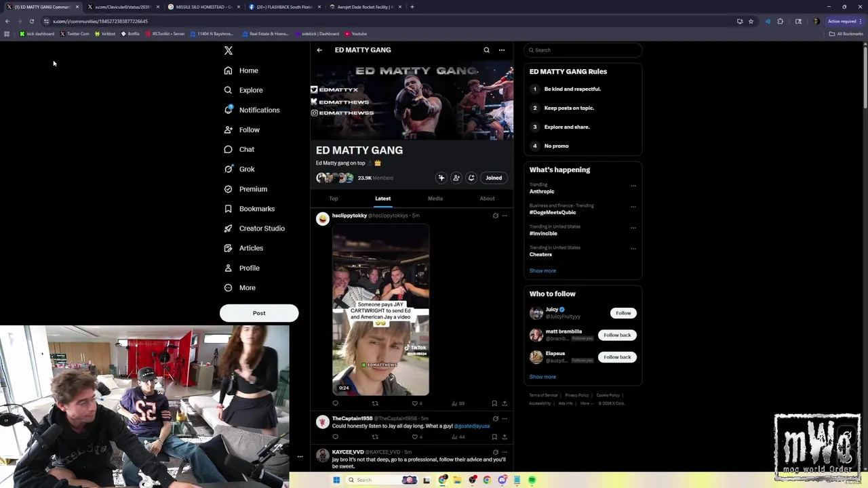Viewport: 868px width, 488px height.
Task: Open a new browser tab
Action: pyautogui.click(x=412, y=7)
